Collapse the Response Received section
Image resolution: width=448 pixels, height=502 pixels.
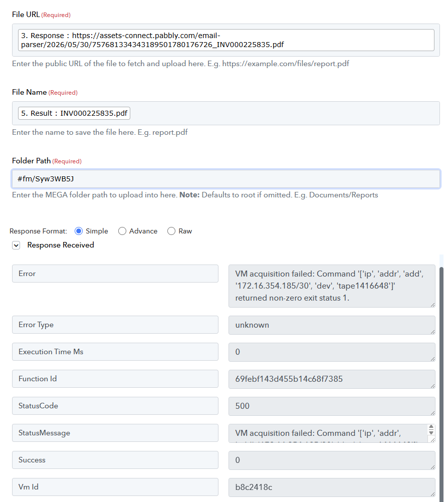click(x=16, y=245)
